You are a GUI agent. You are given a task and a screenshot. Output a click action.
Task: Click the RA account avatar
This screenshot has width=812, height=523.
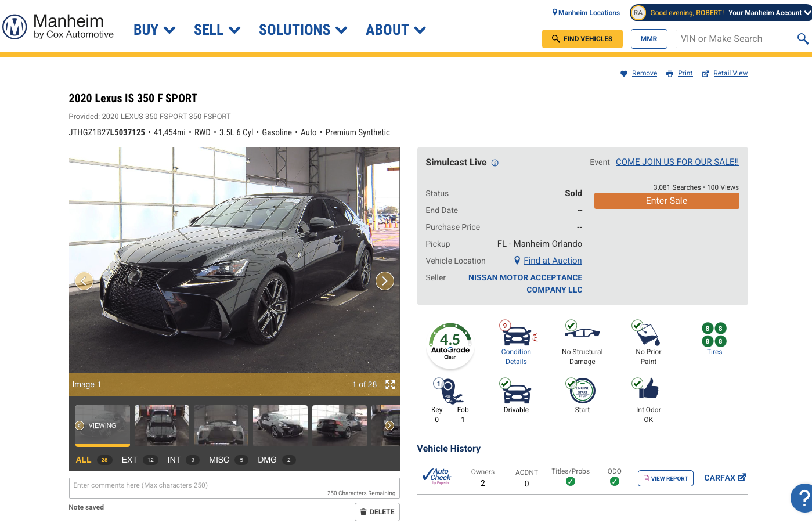click(638, 13)
